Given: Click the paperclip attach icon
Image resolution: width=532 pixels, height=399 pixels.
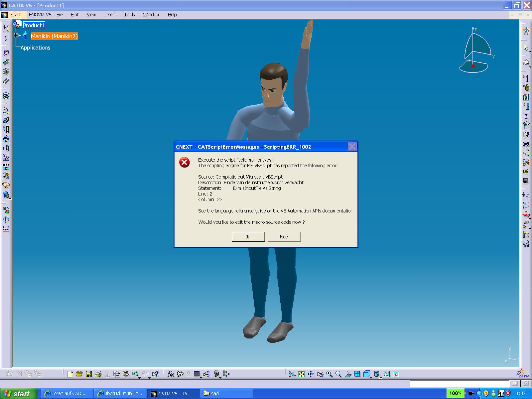Looking at the screenshot, I should [6, 81].
